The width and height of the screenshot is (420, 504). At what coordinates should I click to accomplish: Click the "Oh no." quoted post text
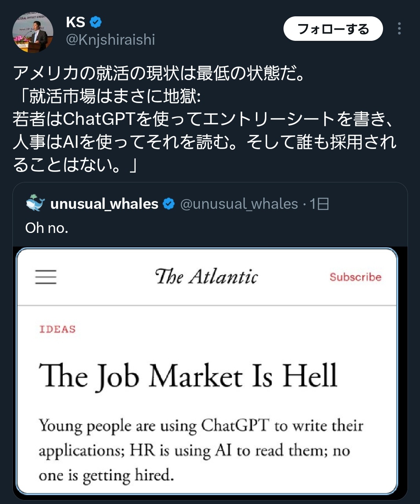point(47,228)
